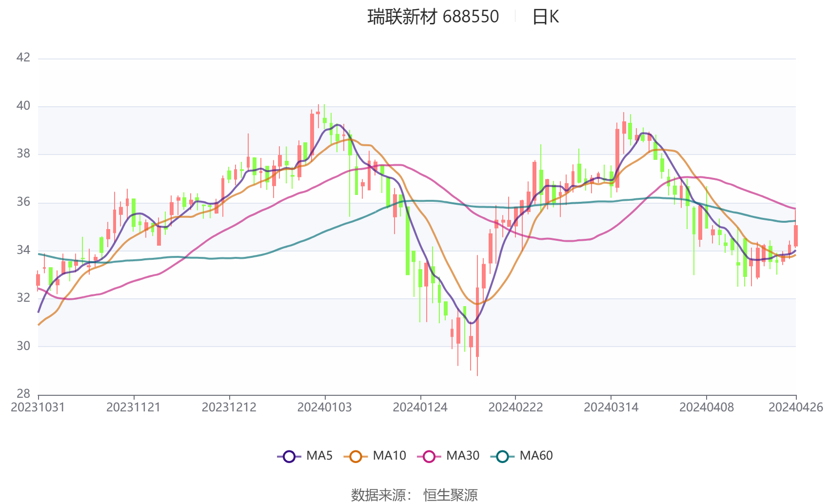
Task: Toggle the MA30 legend marker
Action: (429, 456)
